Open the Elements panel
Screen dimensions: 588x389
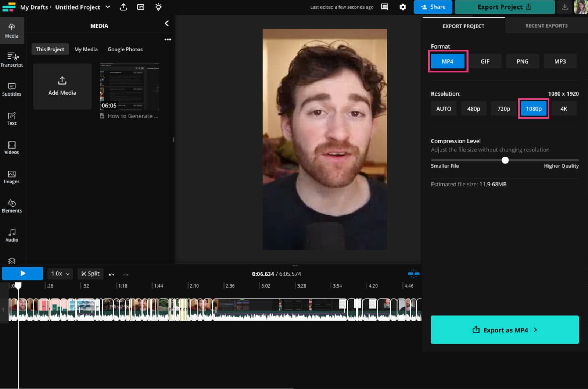(12, 206)
